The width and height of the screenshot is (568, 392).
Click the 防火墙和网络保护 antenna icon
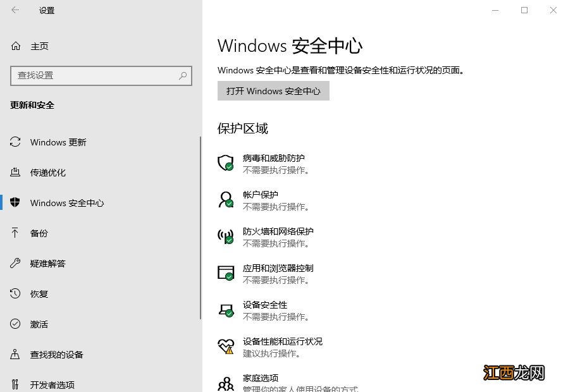pyautogui.click(x=225, y=236)
